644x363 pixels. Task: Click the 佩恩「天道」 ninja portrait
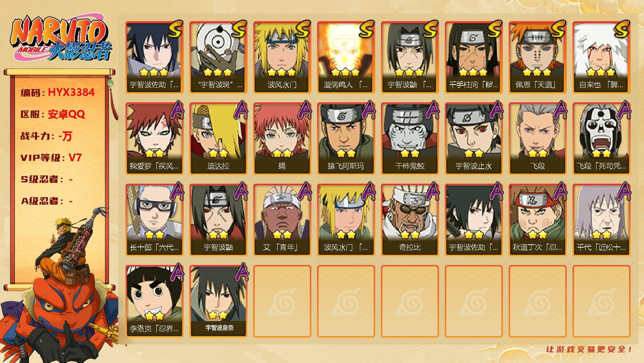pos(537,57)
